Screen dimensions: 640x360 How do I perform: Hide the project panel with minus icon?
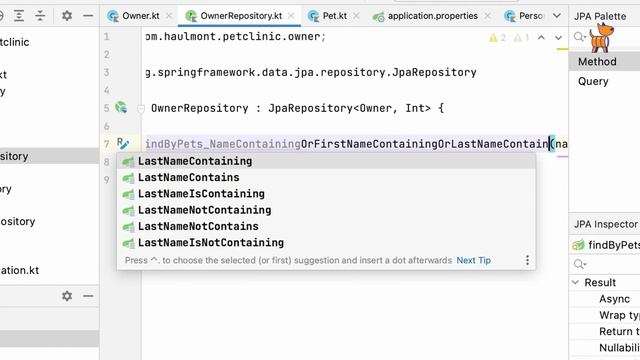pos(88,16)
